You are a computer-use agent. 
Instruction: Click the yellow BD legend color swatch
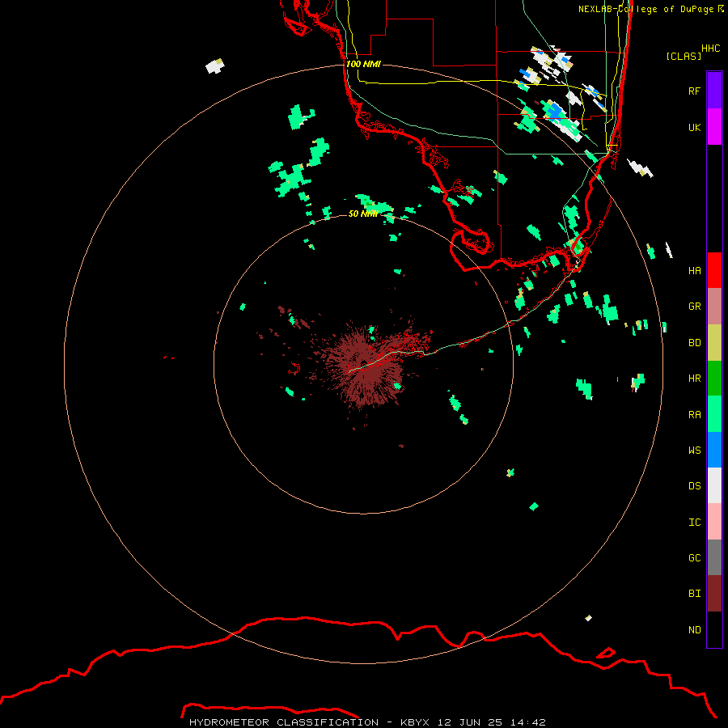(714, 343)
